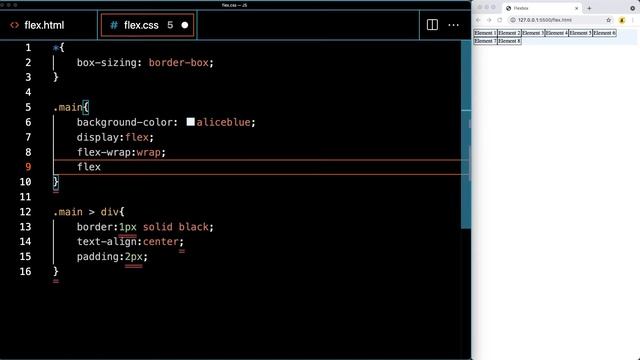
Task: Click the browser address bar URL
Action: [544, 20]
